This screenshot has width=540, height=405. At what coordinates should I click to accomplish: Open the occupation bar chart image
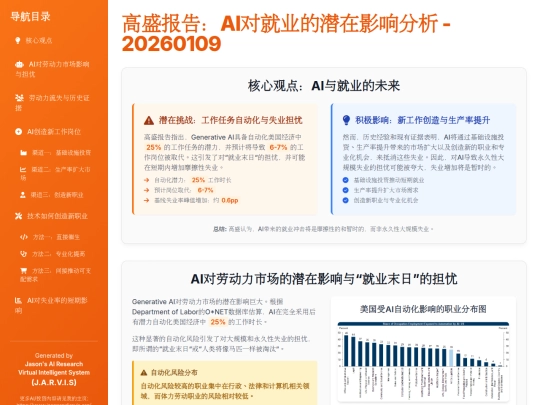tap(423, 361)
